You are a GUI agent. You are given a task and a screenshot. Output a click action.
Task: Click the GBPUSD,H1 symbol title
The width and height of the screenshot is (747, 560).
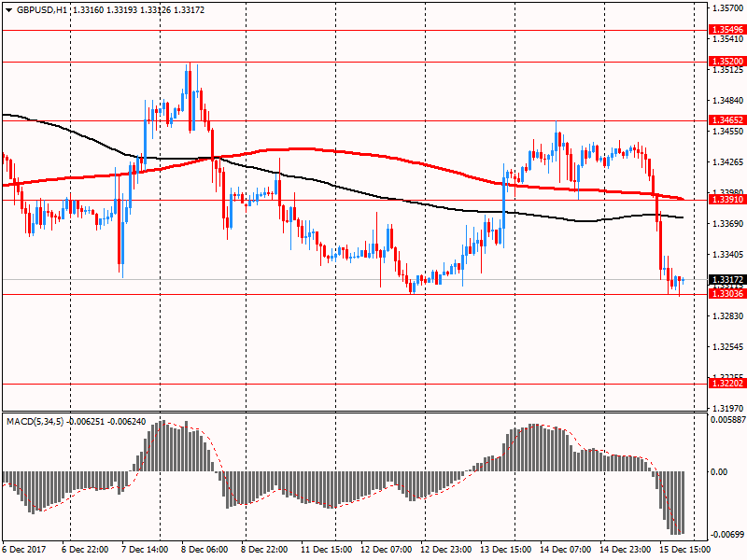[x=41, y=10]
